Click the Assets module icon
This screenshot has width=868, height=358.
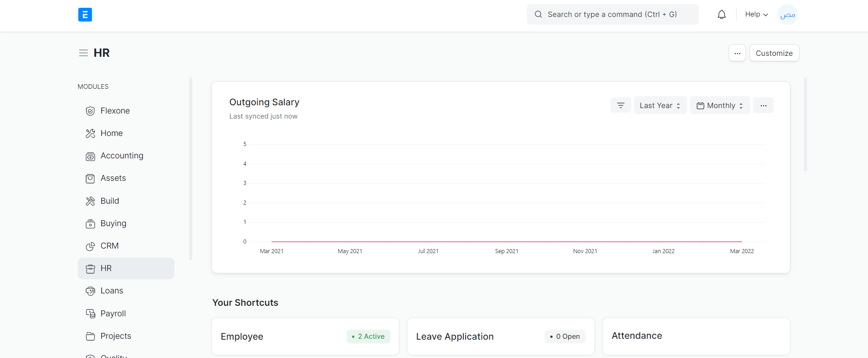90,179
